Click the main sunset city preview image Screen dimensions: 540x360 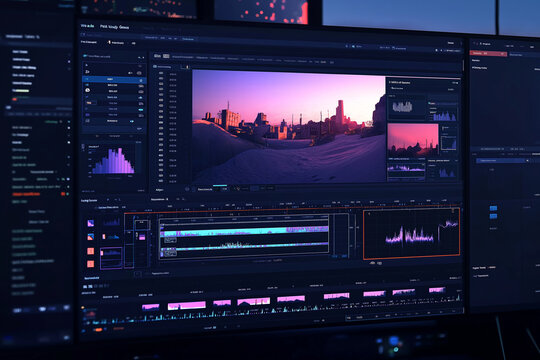289,126
